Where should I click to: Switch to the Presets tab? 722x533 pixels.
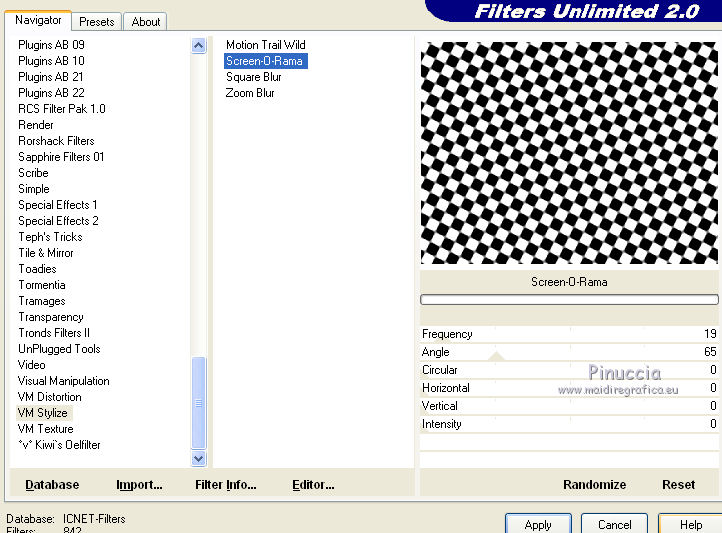pyautogui.click(x=96, y=22)
